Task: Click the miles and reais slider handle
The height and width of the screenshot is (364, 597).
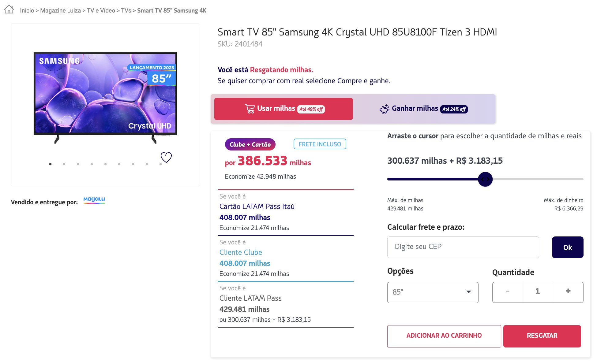Action: 485,179
